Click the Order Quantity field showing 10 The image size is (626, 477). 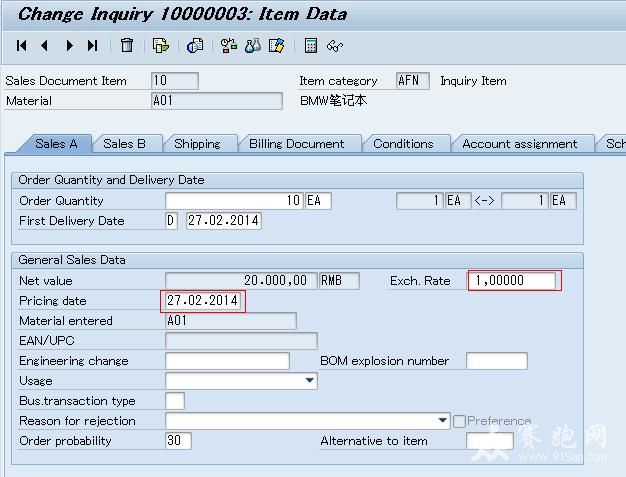pos(235,200)
